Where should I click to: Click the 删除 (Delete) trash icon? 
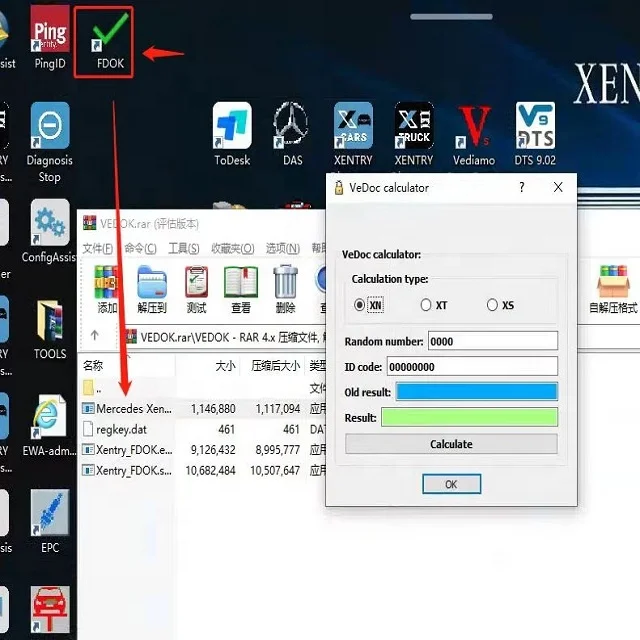tap(285, 289)
